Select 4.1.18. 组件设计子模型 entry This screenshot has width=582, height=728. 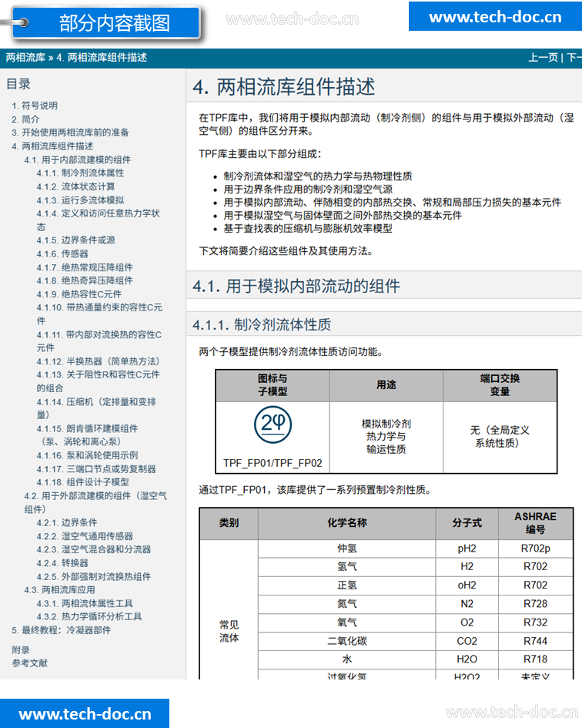pyautogui.click(x=82, y=482)
